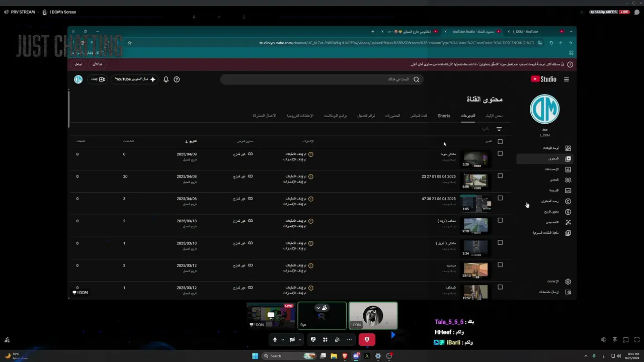Open Windows Start menu
The height and width of the screenshot is (362, 644).
(255, 356)
